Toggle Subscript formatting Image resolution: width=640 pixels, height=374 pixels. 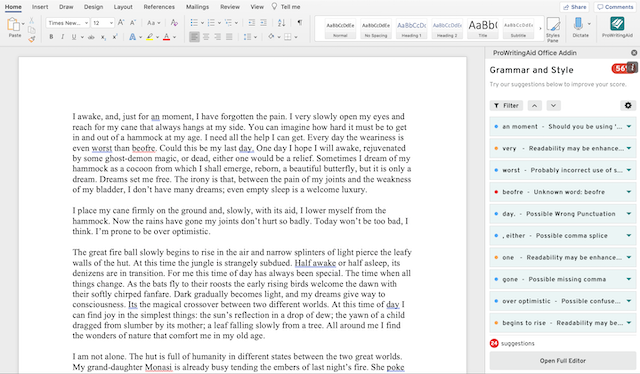(103, 37)
